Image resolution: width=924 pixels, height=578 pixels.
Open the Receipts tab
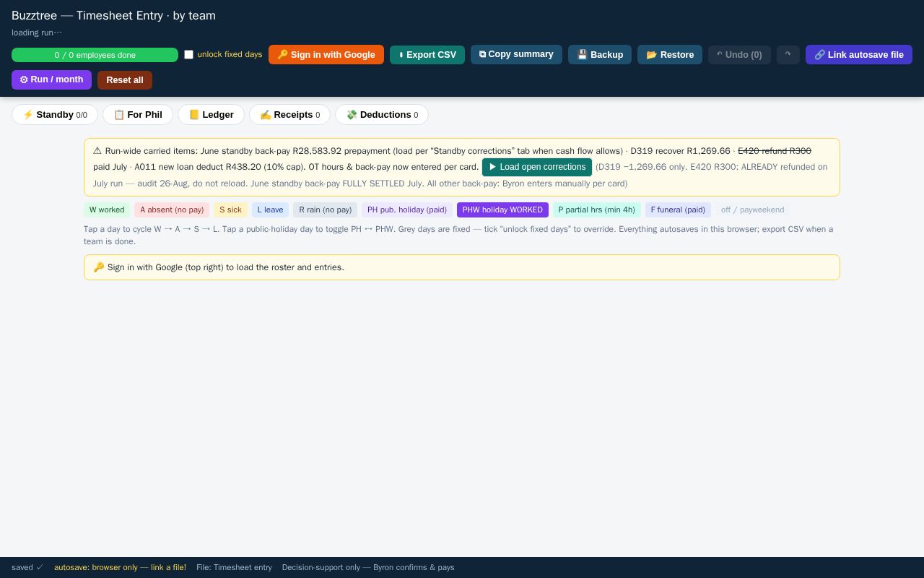click(289, 115)
